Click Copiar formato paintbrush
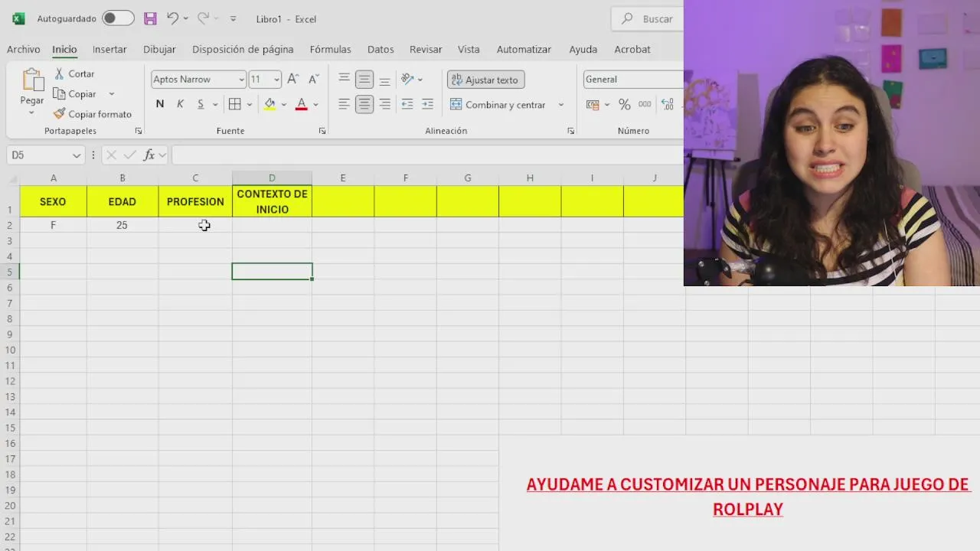The width and height of the screenshot is (980, 551). [x=93, y=114]
